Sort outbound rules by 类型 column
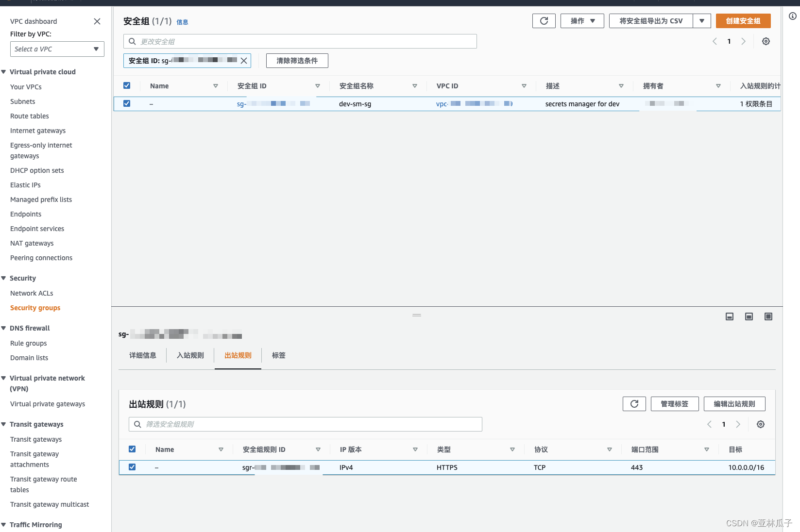Screen dimensions: 800x532 tap(512, 449)
